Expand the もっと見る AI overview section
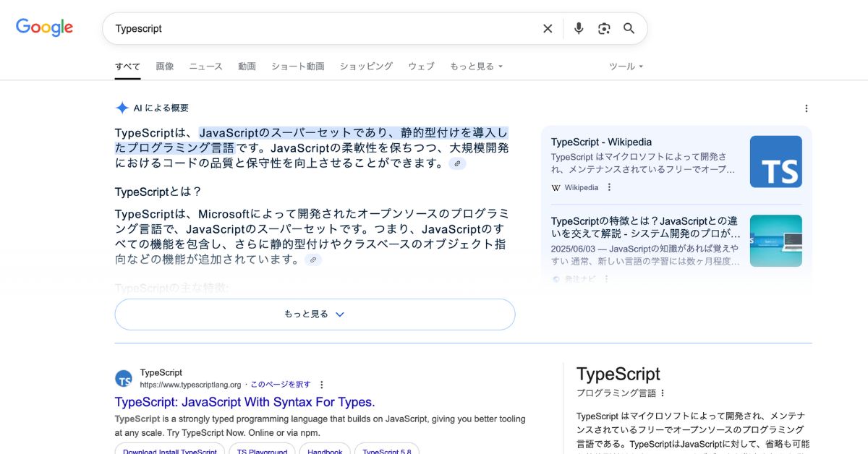Screen dimensions: 868x454 [315, 314]
